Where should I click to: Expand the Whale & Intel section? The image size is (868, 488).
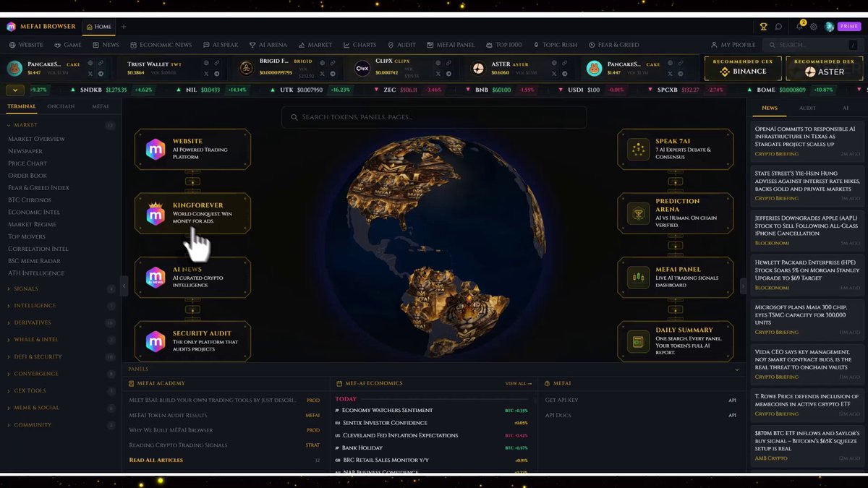(61, 340)
